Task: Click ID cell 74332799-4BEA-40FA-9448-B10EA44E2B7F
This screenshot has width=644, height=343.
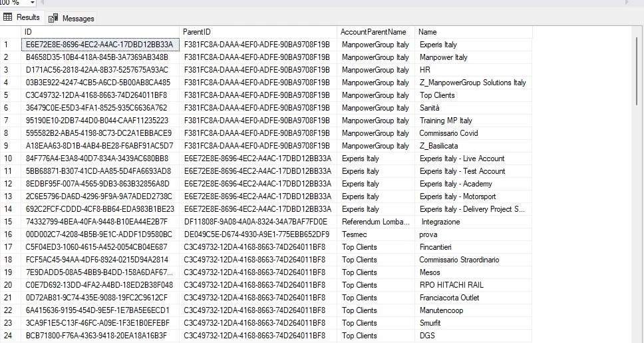Action: tap(100, 222)
